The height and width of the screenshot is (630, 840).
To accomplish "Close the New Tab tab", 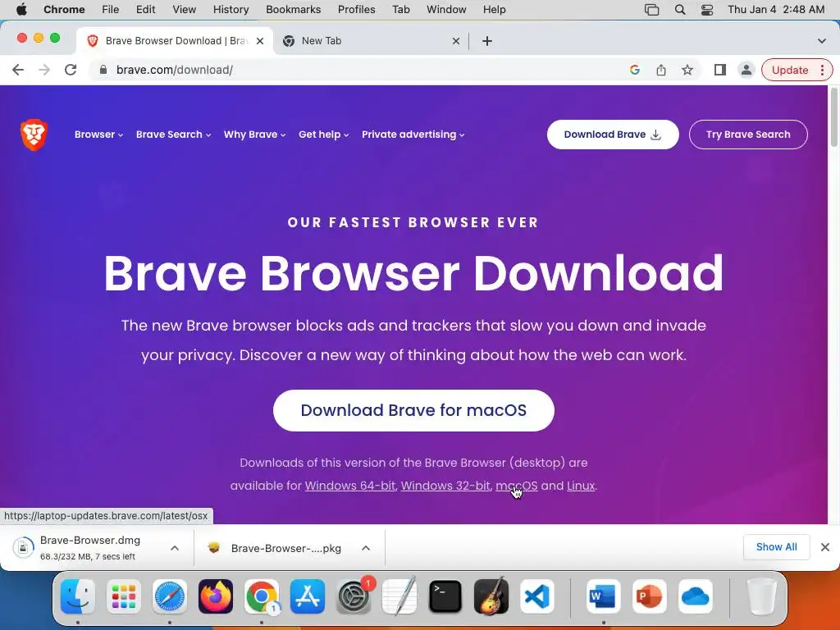I will click(456, 41).
